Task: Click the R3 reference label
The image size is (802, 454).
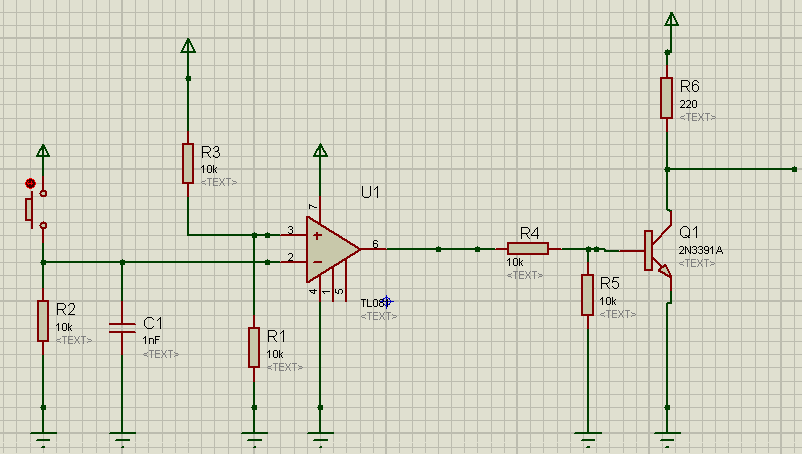Action: click(x=210, y=152)
